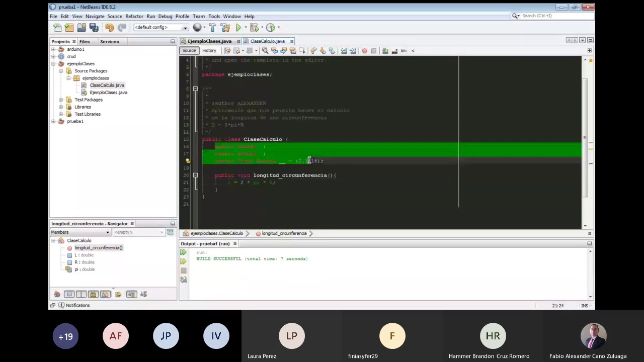The width and height of the screenshot is (644, 362).
Task: Fold the longitud_circunferencia method in editor
Action: click(195, 175)
